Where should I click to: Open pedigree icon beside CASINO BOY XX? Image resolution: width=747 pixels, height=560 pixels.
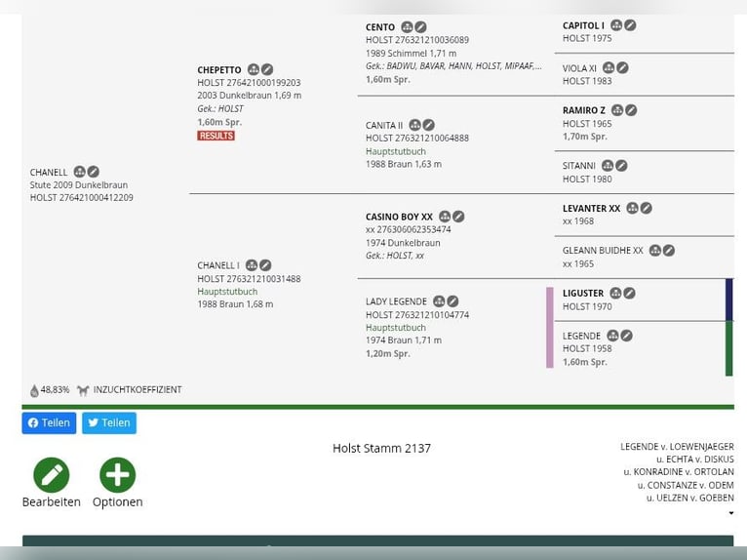(445, 217)
